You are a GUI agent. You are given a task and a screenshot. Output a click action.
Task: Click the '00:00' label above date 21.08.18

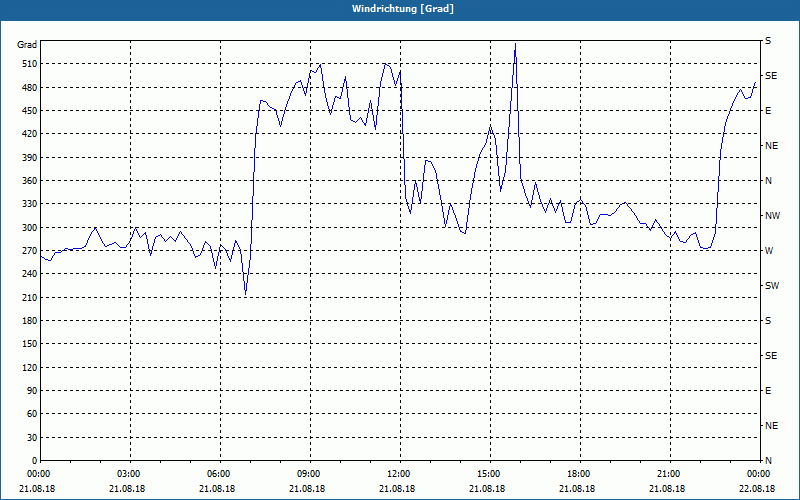pyautogui.click(x=41, y=474)
